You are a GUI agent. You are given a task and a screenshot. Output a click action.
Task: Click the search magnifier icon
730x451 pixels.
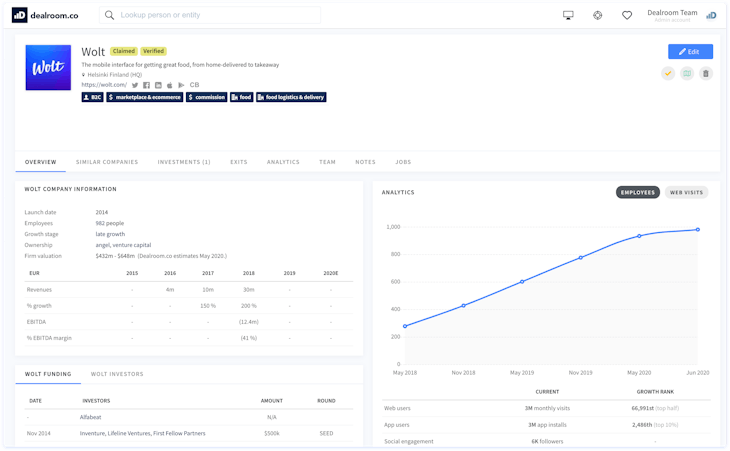109,15
